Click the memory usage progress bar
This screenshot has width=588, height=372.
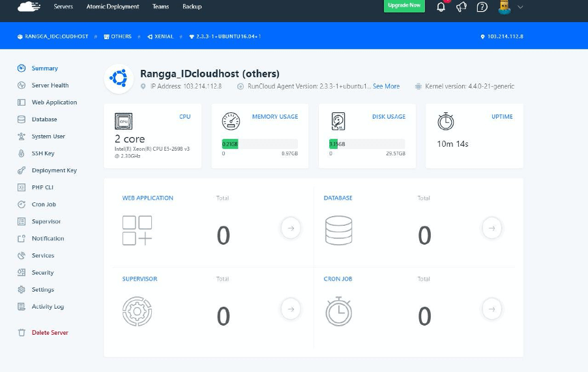(260, 144)
